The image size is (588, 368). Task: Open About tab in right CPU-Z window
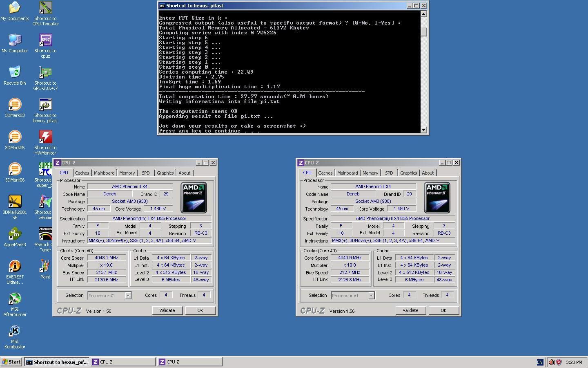point(428,173)
